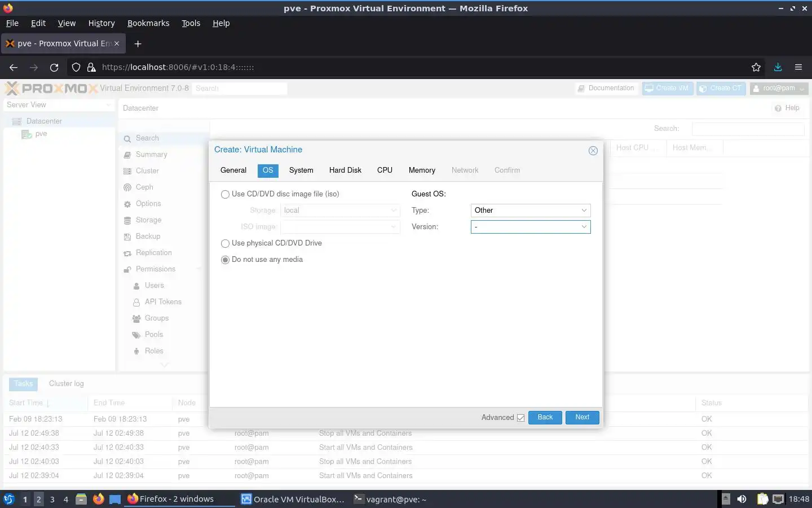Select Datacenter in the tree

point(44,121)
